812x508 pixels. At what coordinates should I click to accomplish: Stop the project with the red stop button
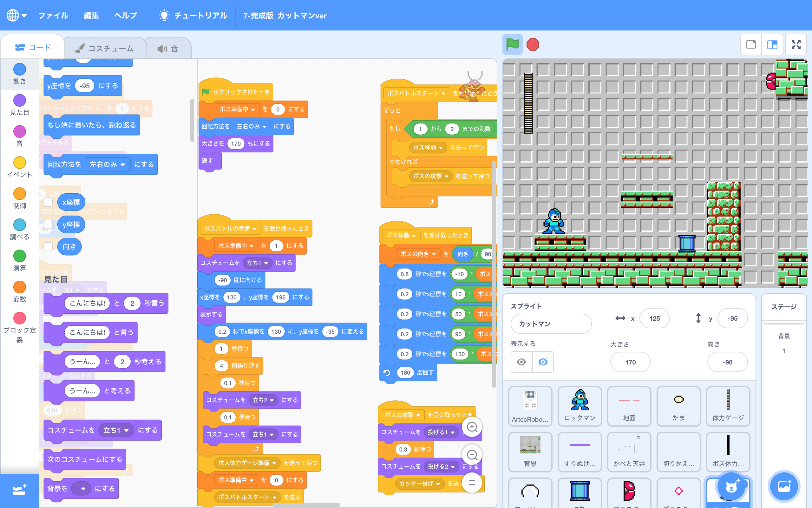pyautogui.click(x=533, y=44)
